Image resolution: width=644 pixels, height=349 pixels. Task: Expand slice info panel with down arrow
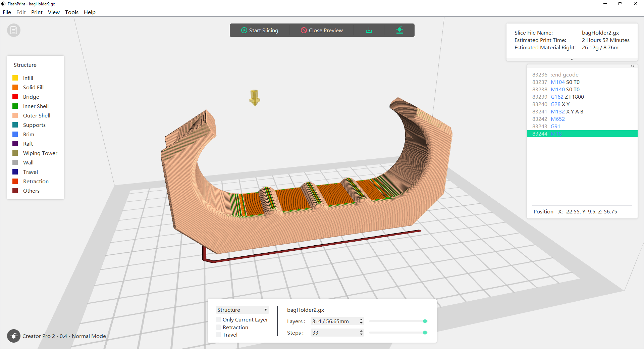click(x=572, y=59)
